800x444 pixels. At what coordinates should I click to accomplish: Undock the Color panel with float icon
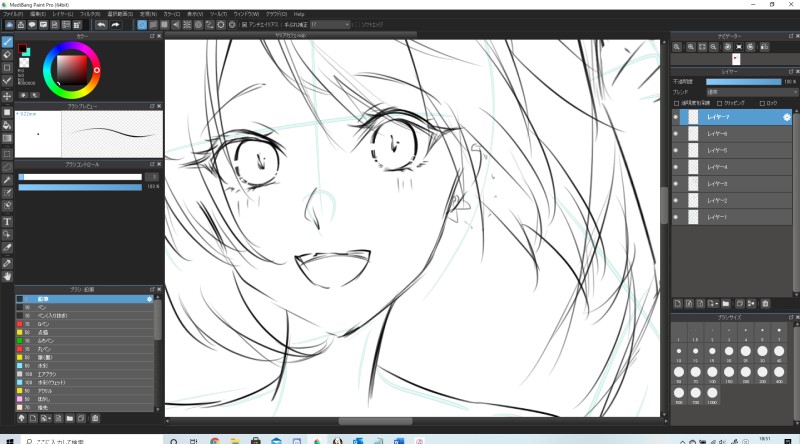tap(152, 36)
